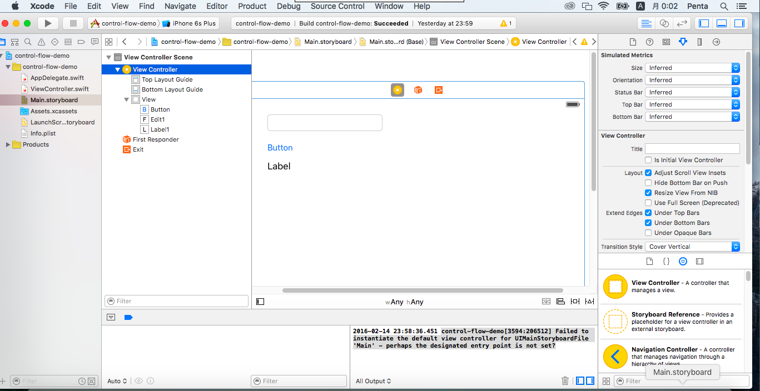
Task: Uncheck Adjust Scroll View Insets
Action: (x=648, y=172)
